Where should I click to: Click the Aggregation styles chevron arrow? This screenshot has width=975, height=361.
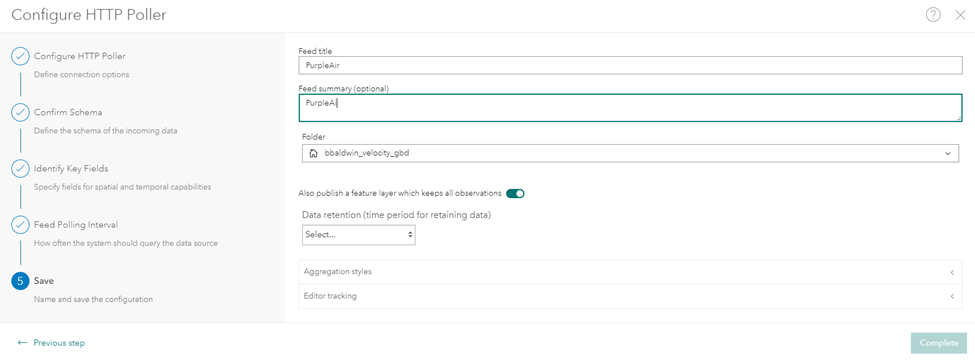click(x=951, y=272)
